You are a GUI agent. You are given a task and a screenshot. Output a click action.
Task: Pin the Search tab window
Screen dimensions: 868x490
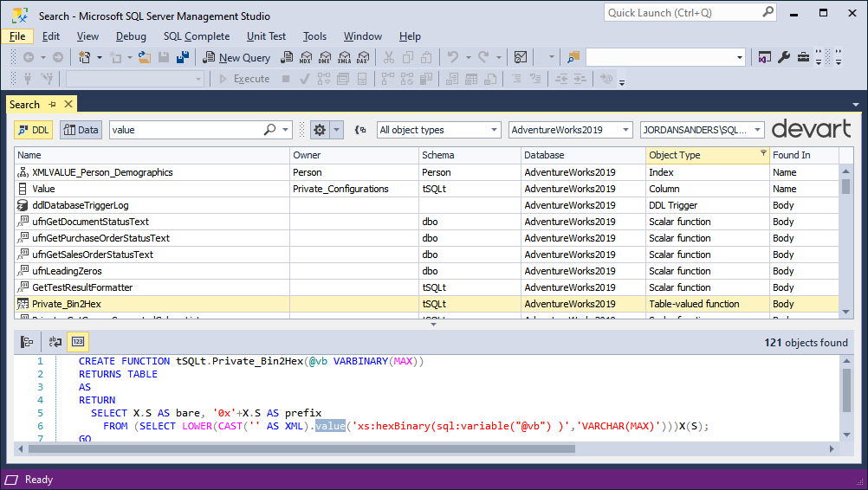52,104
